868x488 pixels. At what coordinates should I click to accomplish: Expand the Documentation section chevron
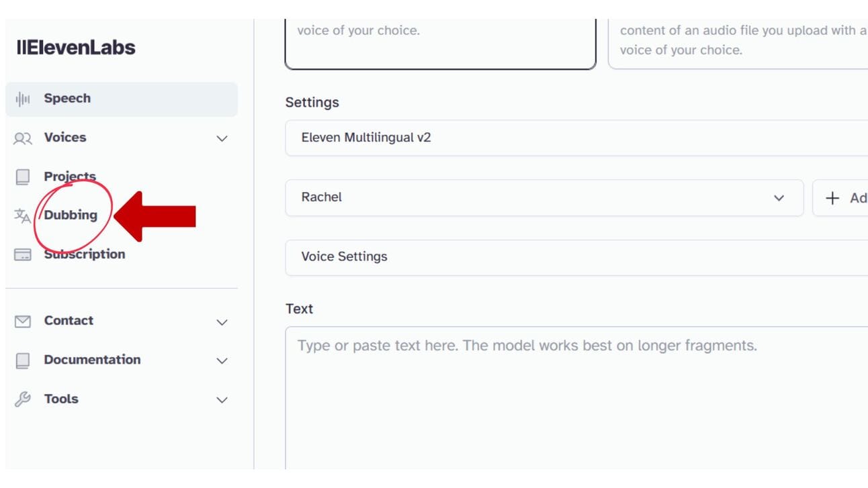(x=222, y=361)
